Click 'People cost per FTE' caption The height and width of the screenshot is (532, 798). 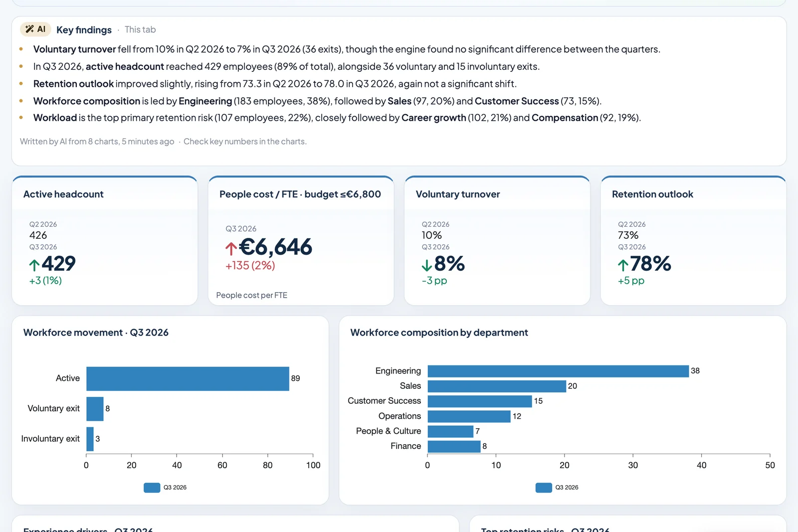click(x=252, y=295)
